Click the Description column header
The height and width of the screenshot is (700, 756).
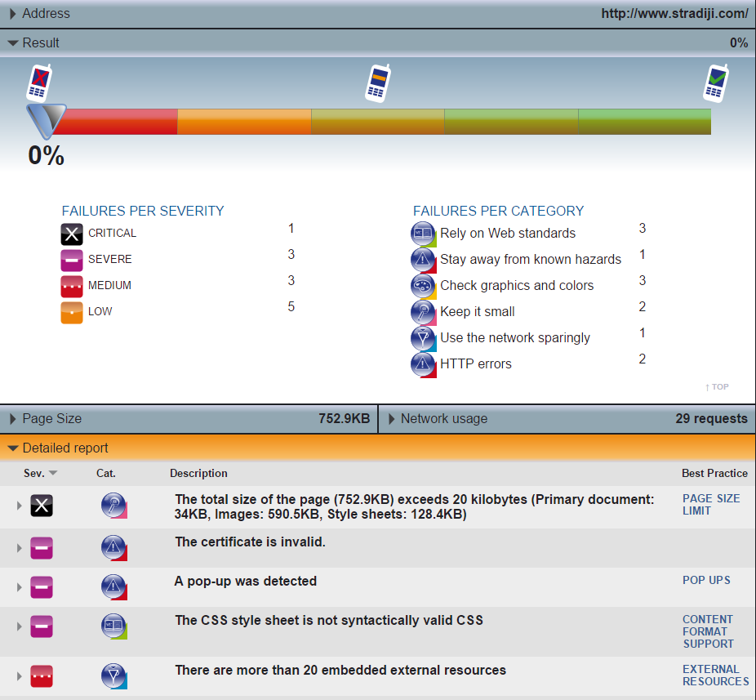[x=198, y=473]
